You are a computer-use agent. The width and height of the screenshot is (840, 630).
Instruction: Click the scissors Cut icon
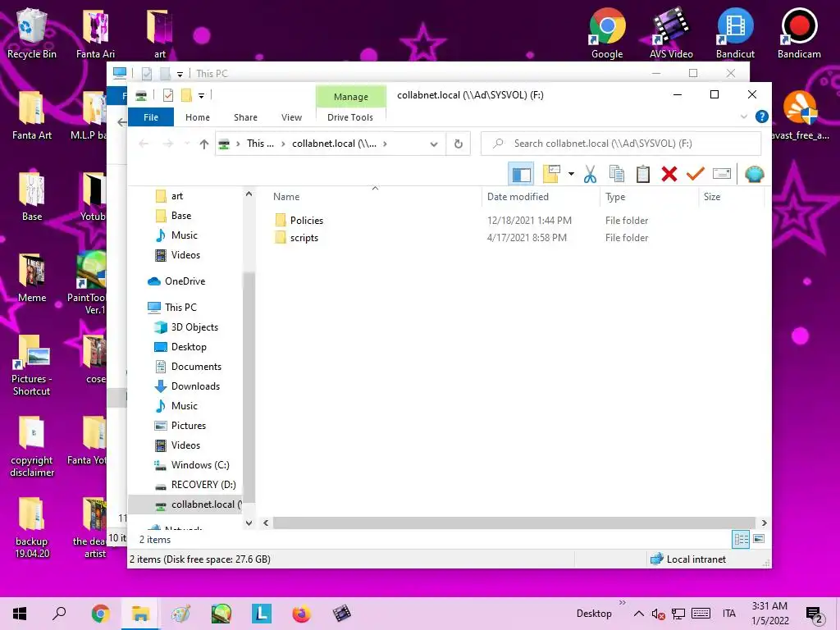(x=590, y=174)
